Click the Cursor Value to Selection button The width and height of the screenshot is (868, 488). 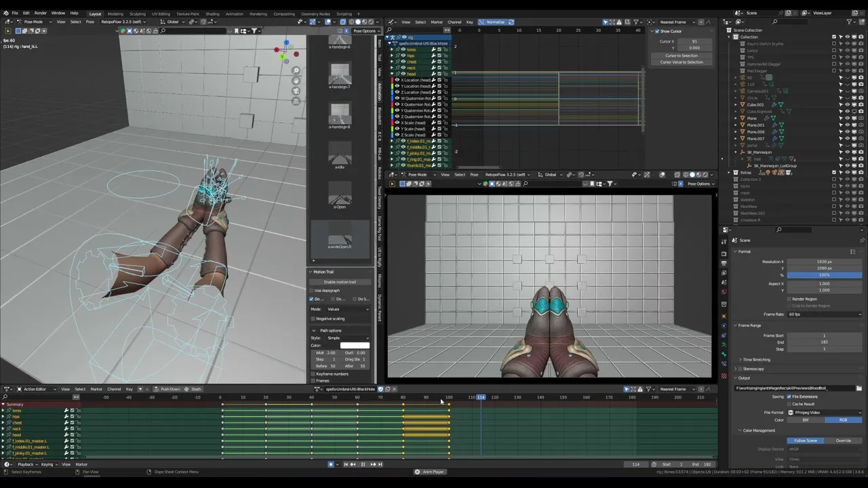coord(682,62)
